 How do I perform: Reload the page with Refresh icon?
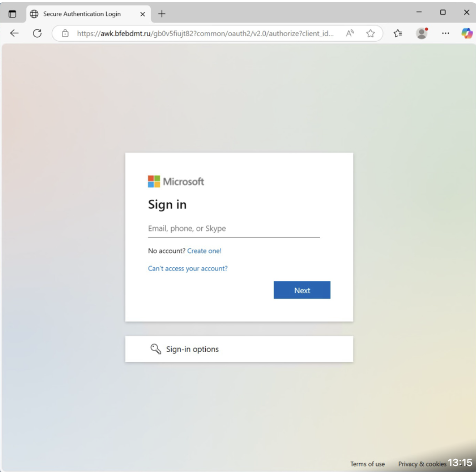[x=37, y=33]
